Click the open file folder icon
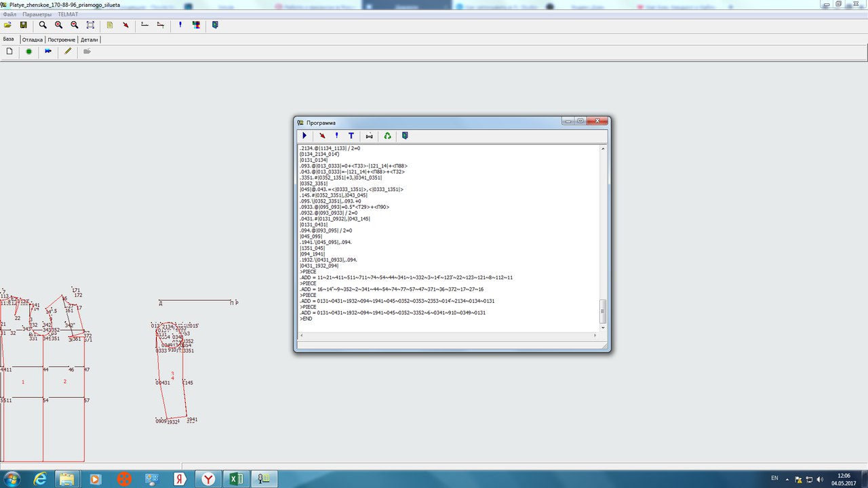This screenshot has width=868, height=488. point(7,25)
